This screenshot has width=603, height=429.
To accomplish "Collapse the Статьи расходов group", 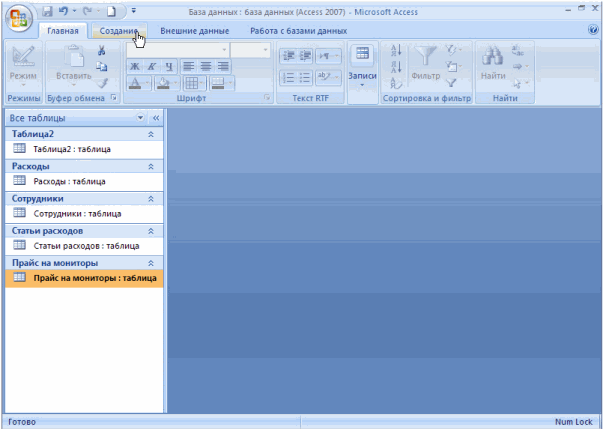I will coord(151,231).
